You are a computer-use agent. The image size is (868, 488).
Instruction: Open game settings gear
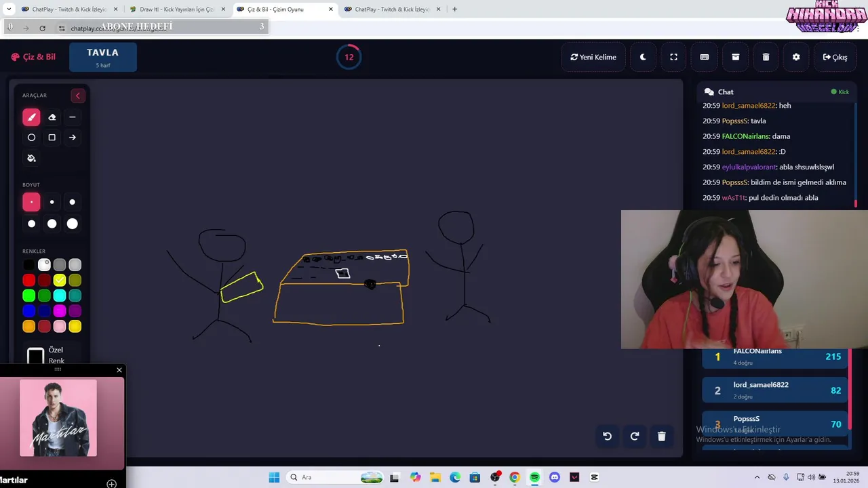[x=796, y=57]
